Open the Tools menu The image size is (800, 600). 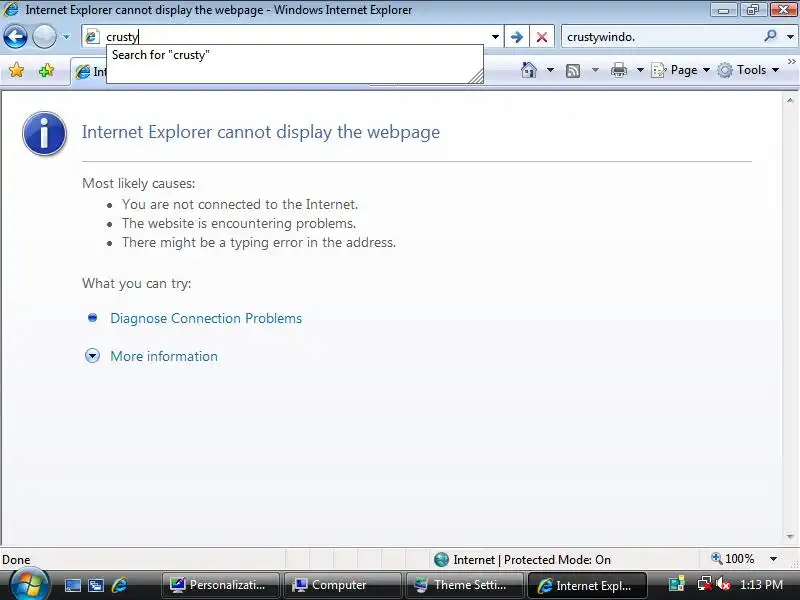click(x=748, y=70)
